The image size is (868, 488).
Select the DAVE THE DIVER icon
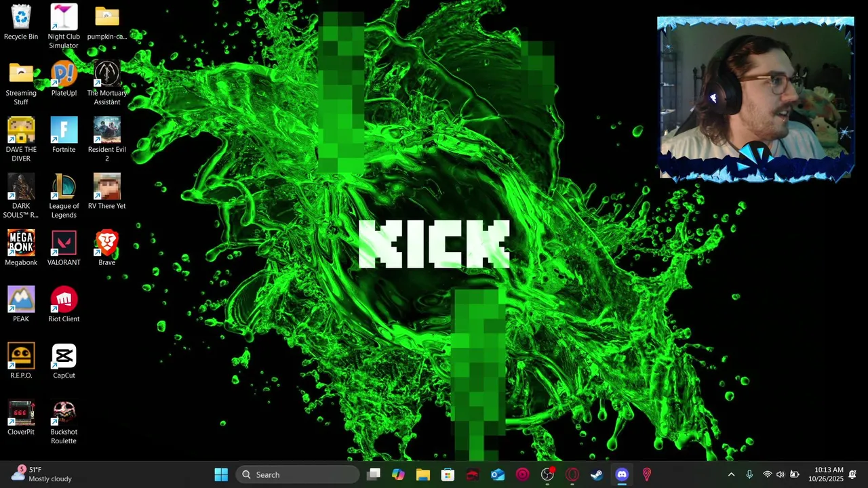21,140
